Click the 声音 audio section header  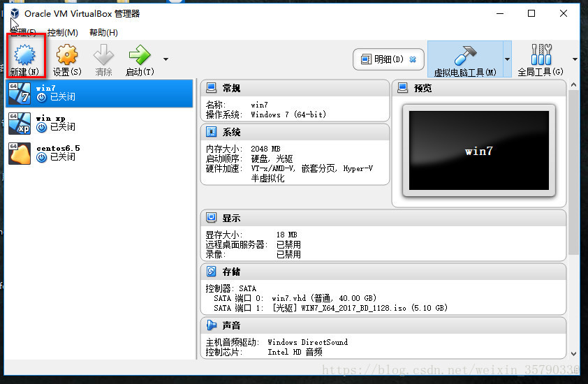point(383,325)
